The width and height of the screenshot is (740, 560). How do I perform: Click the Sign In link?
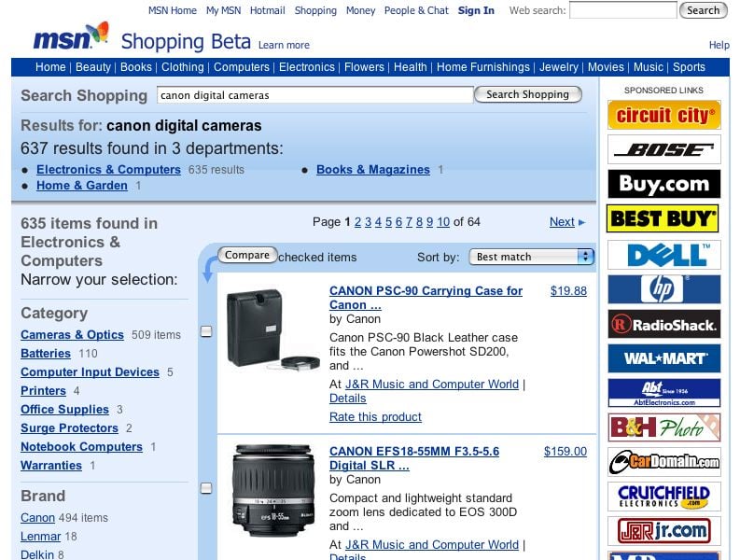click(476, 10)
